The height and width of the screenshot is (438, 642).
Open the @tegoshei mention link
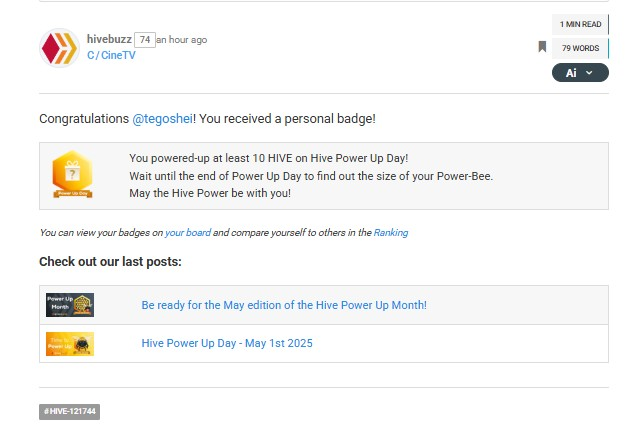point(163,119)
